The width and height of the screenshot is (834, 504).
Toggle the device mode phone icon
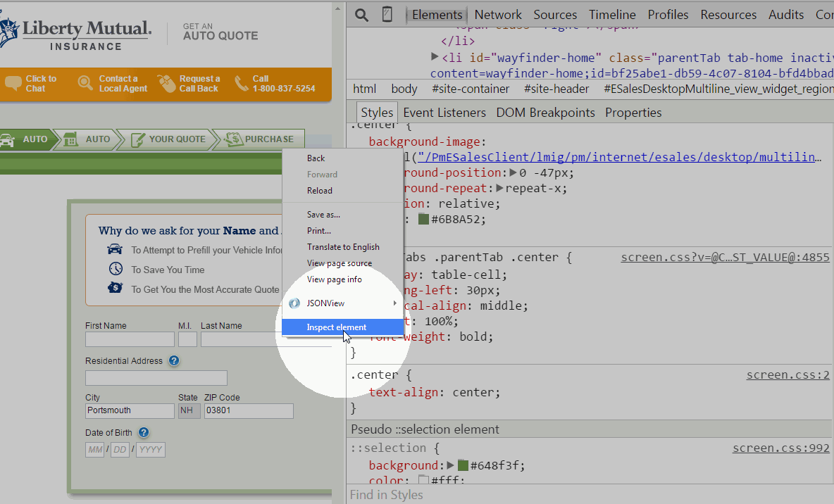click(x=387, y=14)
